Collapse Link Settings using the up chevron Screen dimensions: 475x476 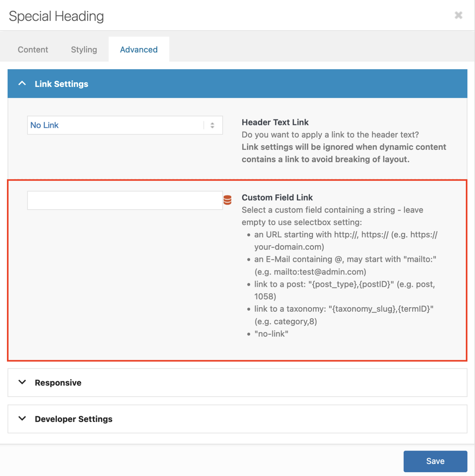click(x=22, y=83)
